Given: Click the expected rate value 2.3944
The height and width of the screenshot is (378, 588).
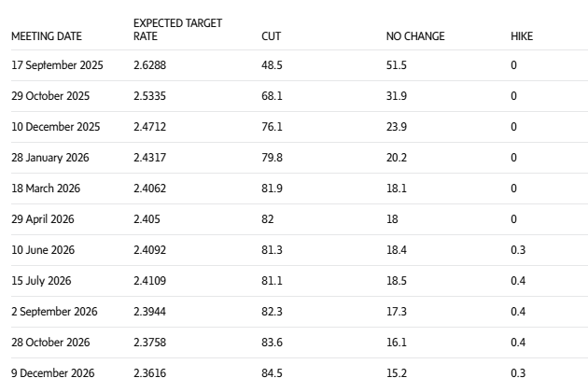Looking at the screenshot, I should (150, 312).
